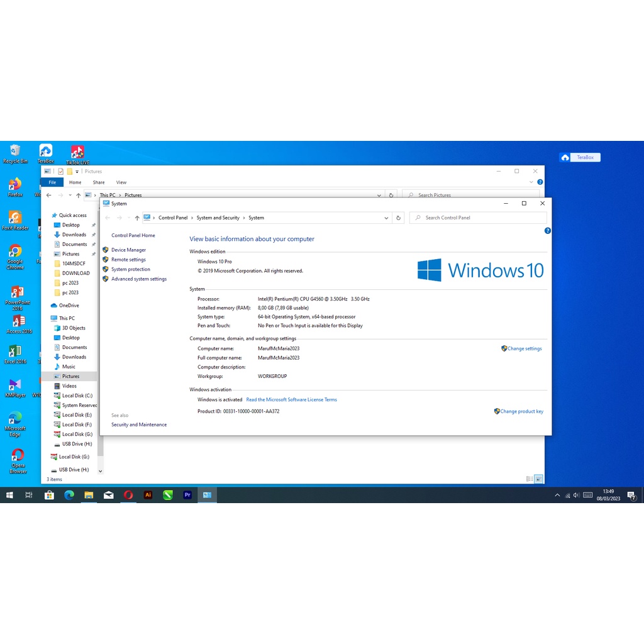Open the File menu in File Explorer
This screenshot has height=644, width=644.
(x=52, y=182)
